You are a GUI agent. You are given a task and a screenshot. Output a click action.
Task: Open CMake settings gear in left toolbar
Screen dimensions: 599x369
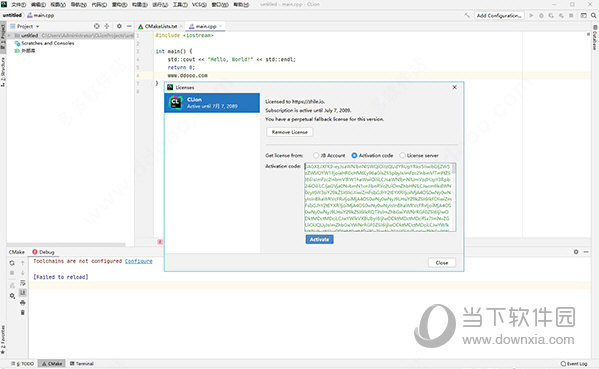click(12, 296)
